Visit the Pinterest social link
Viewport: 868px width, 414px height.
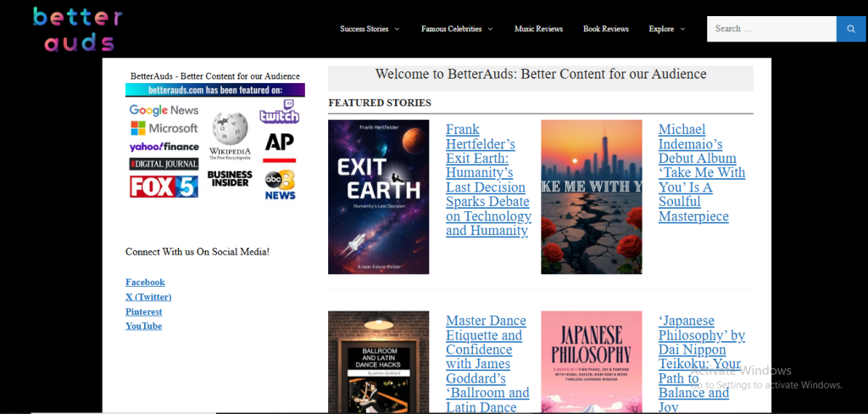144,311
